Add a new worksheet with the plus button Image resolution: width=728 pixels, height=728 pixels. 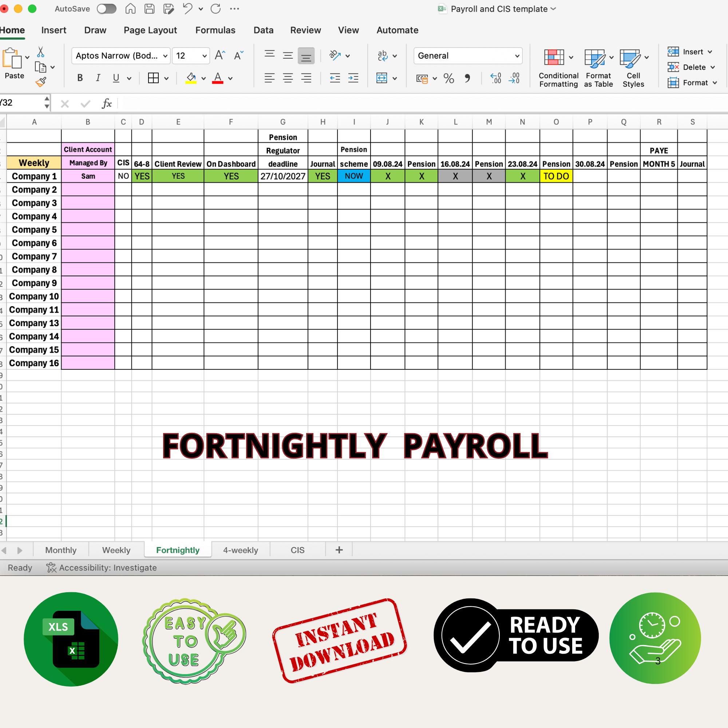pyautogui.click(x=339, y=550)
